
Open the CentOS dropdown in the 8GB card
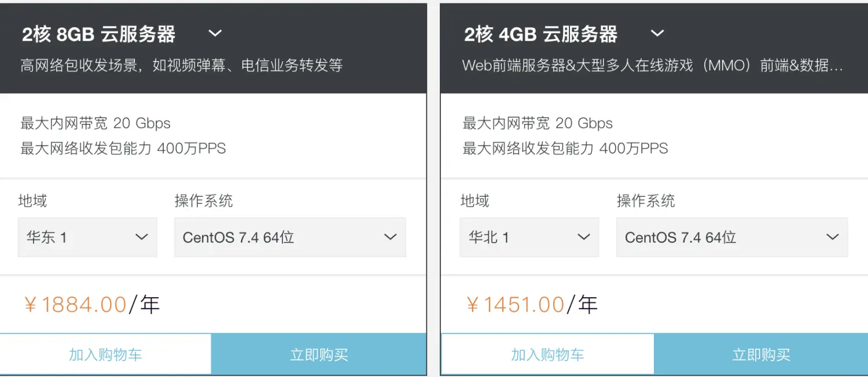point(290,237)
